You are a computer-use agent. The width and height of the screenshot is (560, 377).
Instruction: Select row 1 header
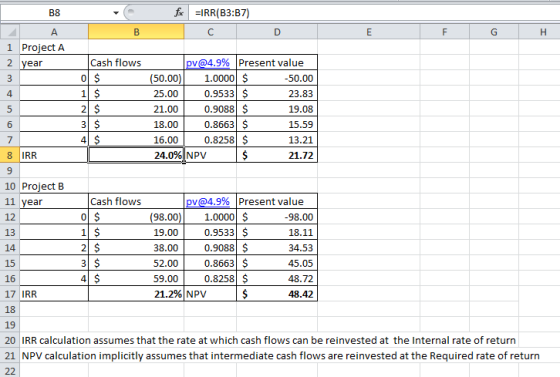(x=10, y=47)
